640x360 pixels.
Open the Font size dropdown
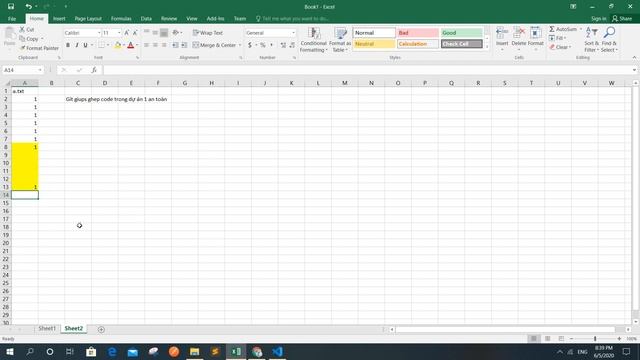tap(119, 33)
